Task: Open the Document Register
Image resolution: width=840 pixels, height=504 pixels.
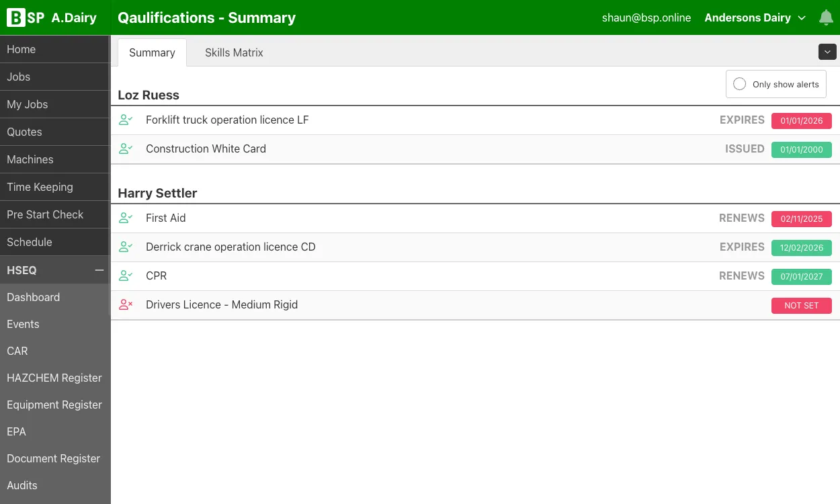Action: 55,458
